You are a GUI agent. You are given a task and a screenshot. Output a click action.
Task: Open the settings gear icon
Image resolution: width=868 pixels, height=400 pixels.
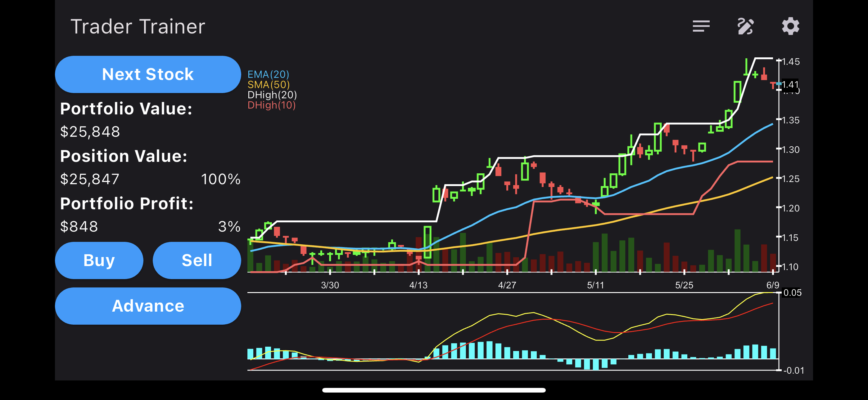click(x=790, y=26)
